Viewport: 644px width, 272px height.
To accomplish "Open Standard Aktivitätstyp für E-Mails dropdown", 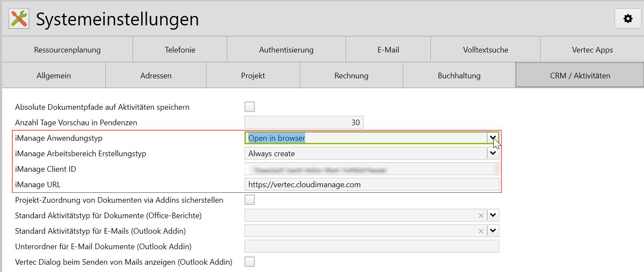I will tap(493, 231).
